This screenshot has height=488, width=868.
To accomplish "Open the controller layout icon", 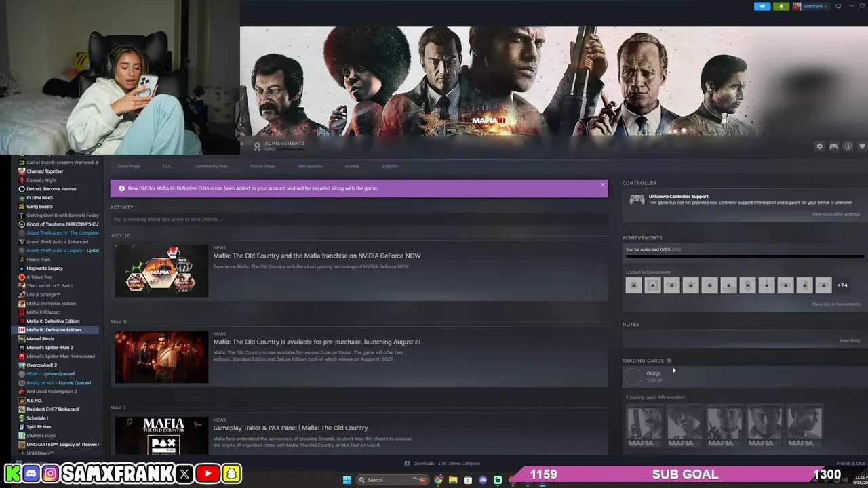I will pos(833,146).
